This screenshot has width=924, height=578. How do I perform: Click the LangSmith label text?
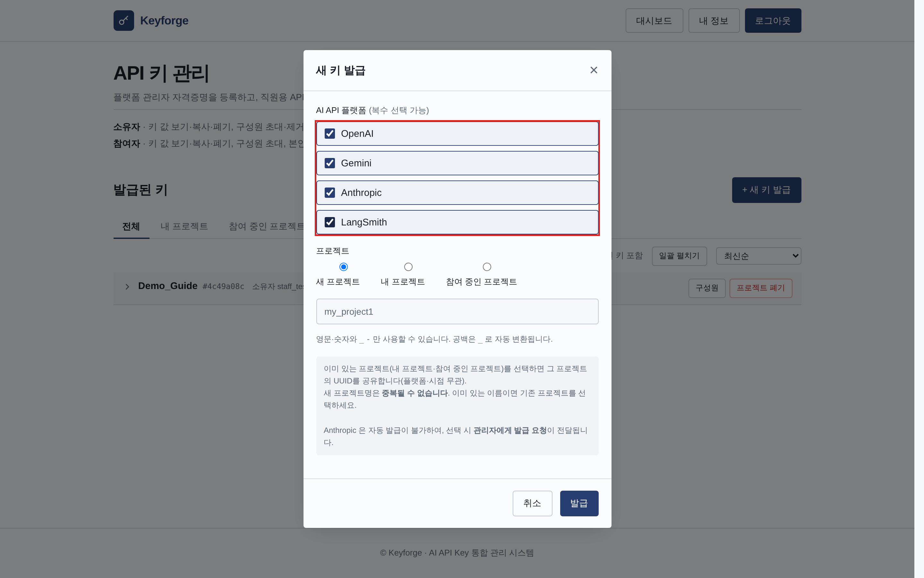[364, 222]
